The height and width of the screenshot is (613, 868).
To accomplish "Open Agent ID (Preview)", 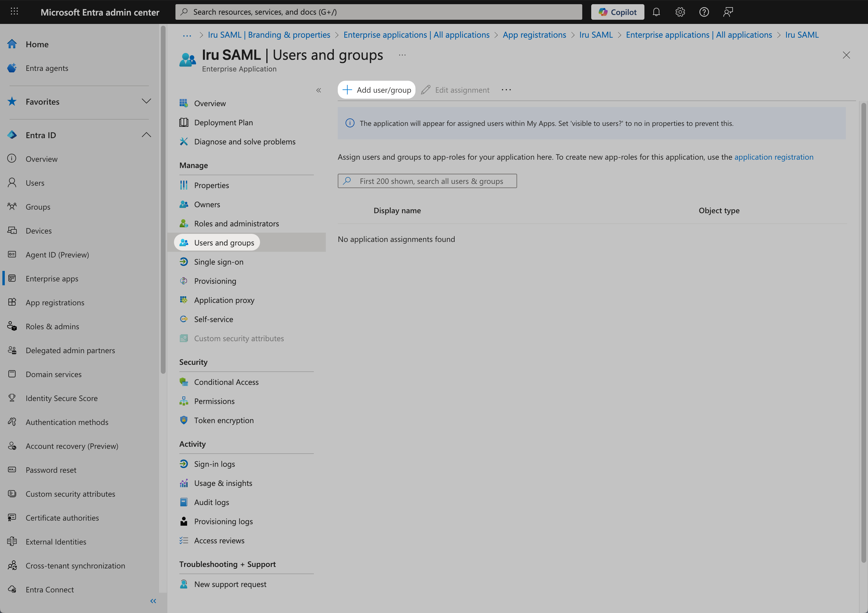I will 57,255.
